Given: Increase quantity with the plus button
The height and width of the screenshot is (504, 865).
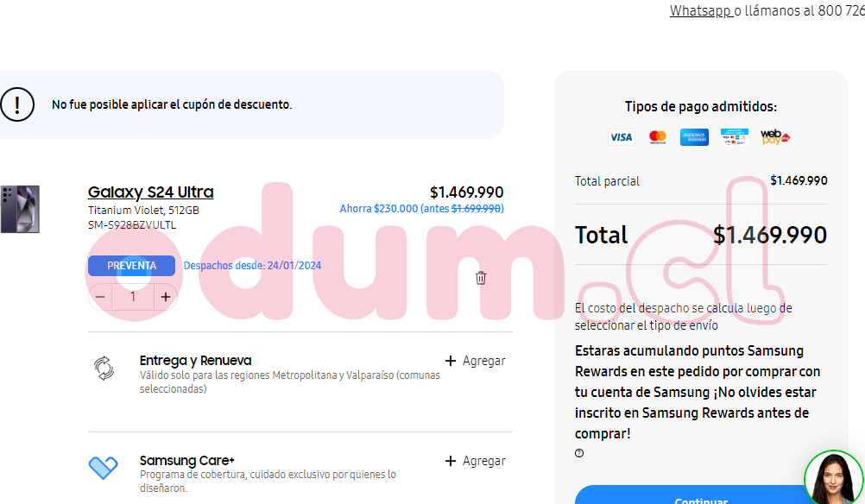Looking at the screenshot, I should point(166,297).
